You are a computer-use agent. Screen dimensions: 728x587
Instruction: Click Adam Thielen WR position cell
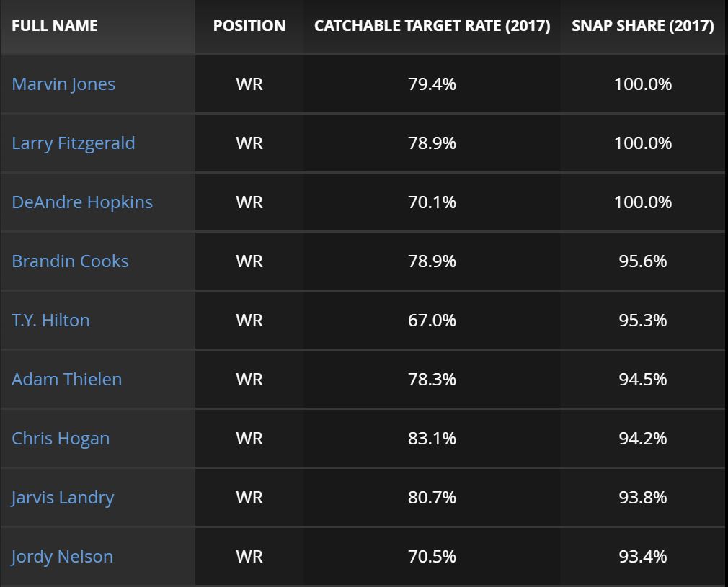click(x=249, y=380)
